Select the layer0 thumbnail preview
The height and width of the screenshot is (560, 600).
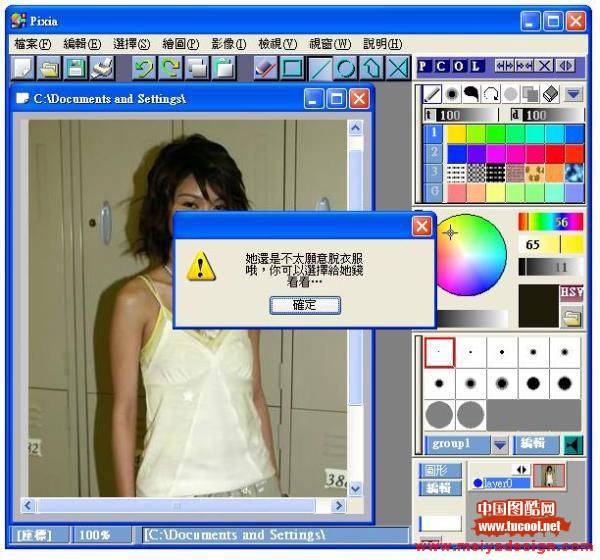pyautogui.click(x=549, y=475)
